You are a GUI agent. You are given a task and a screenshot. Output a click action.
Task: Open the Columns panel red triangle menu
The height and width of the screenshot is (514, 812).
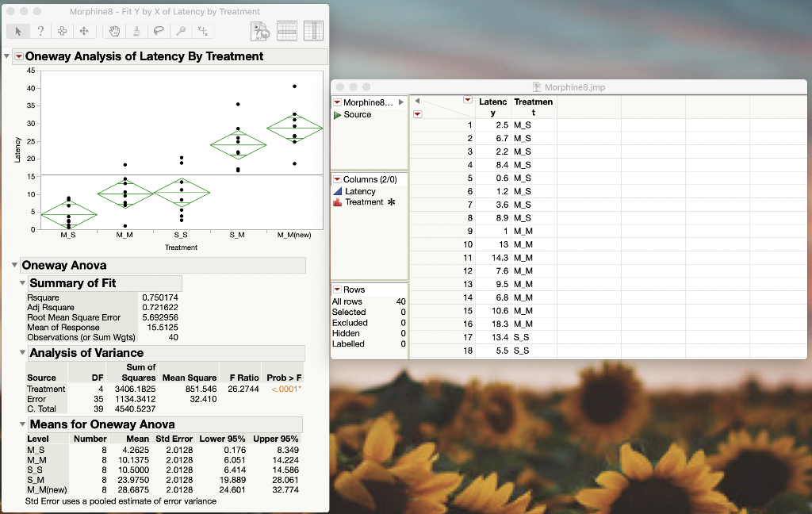click(x=337, y=180)
